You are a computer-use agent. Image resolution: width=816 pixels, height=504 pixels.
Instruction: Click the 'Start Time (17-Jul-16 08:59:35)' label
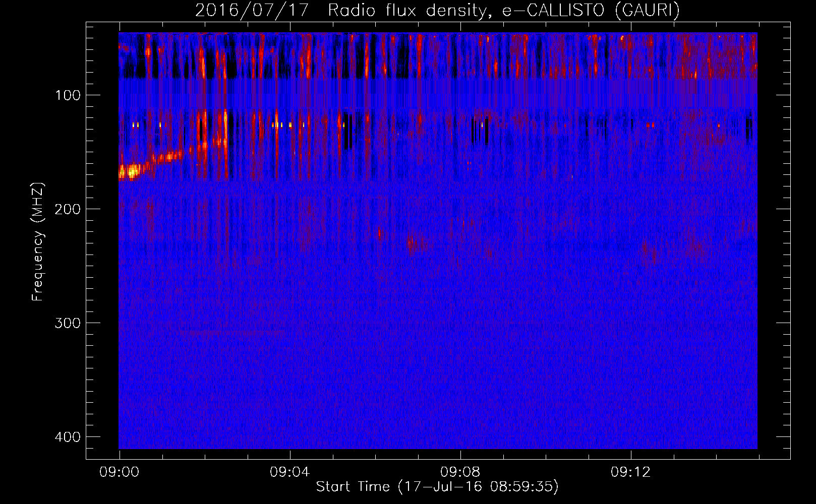click(x=437, y=487)
